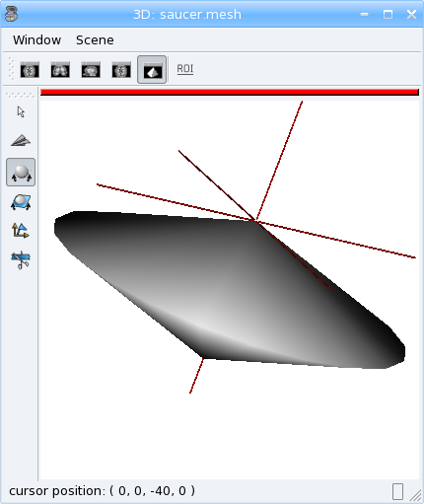Open the Scene menu
424x504 pixels.
click(x=95, y=40)
